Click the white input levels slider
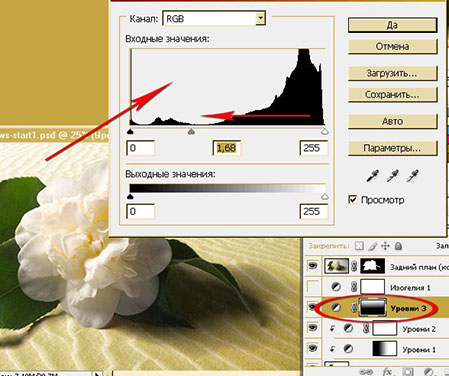449x376 pixels. [x=325, y=132]
